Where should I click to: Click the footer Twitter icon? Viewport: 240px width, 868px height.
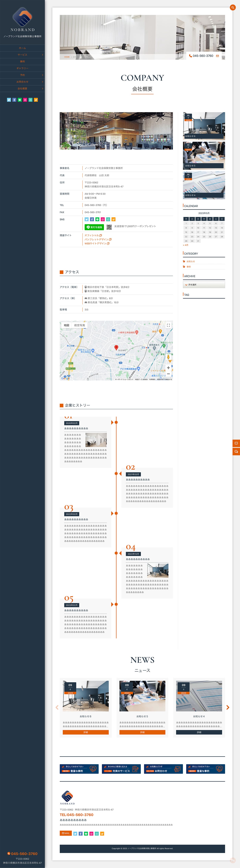pyautogui.click(x=75, y=834)
